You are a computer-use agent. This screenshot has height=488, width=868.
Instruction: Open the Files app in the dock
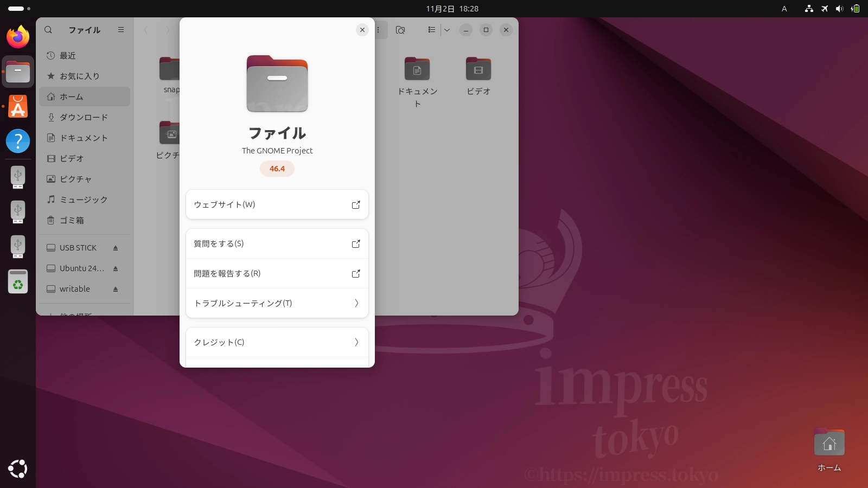tap(18, 71)
